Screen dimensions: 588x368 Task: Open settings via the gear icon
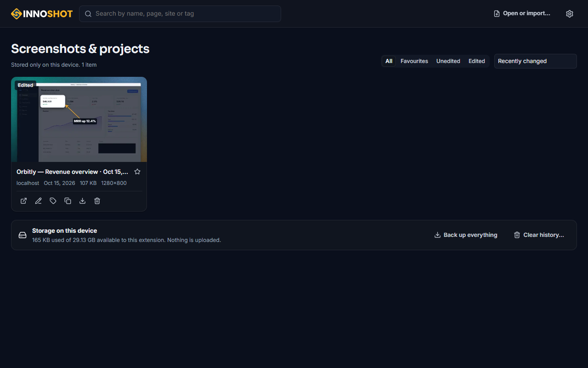coord(570,14)
